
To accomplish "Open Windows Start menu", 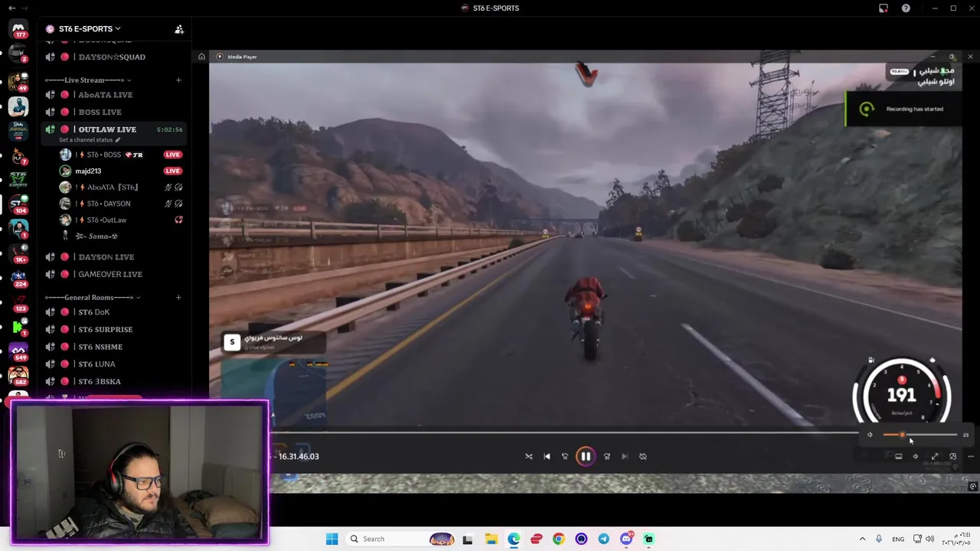I will (332, 539).
